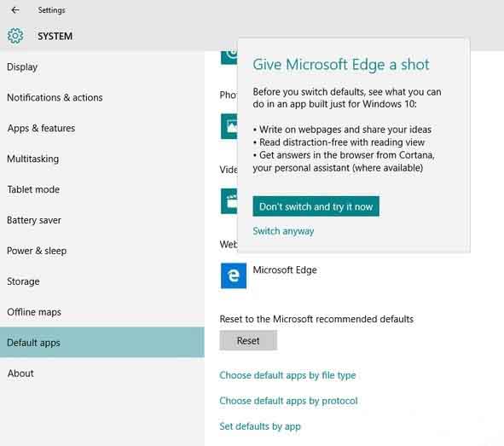Open Notifications & actions settings
Screen dimensions: 504x446
[101, 97]
